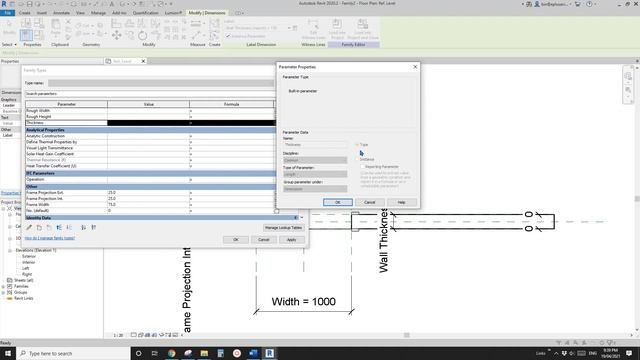
Task: Click the Delete parameter icon in Family Types
Action: click(x=49, y=227)
